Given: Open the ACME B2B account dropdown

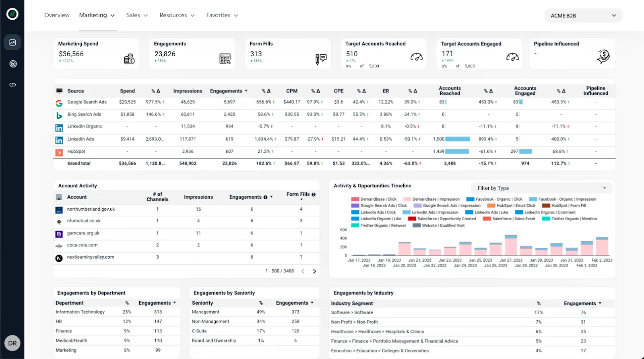Looking at the screenshot, I should [583, 16].
